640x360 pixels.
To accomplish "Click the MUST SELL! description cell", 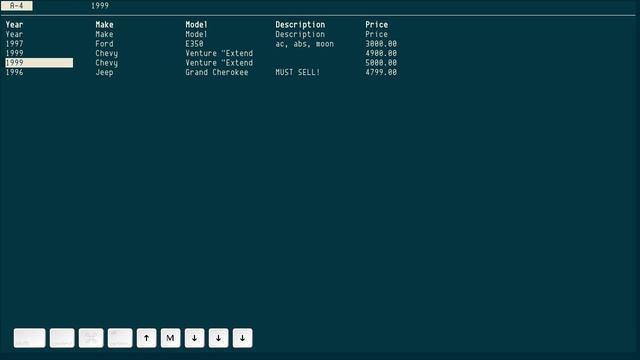I will (x=298, y=72).
